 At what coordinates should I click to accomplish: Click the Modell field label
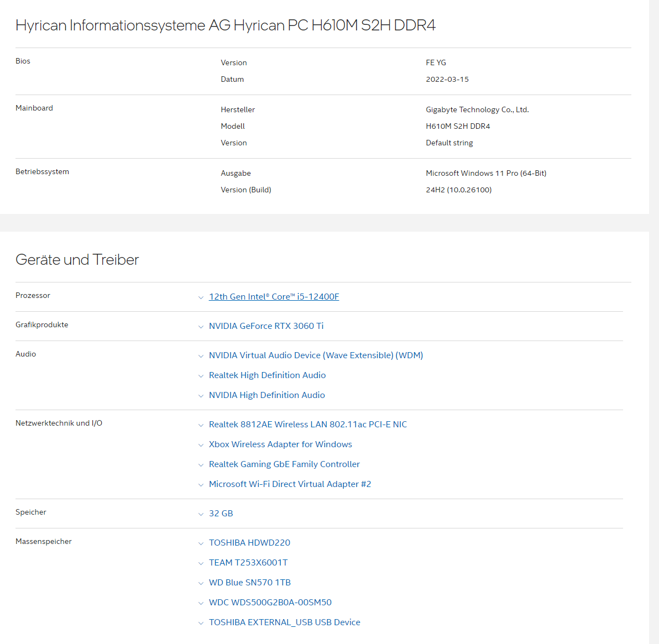click(232, 126)
